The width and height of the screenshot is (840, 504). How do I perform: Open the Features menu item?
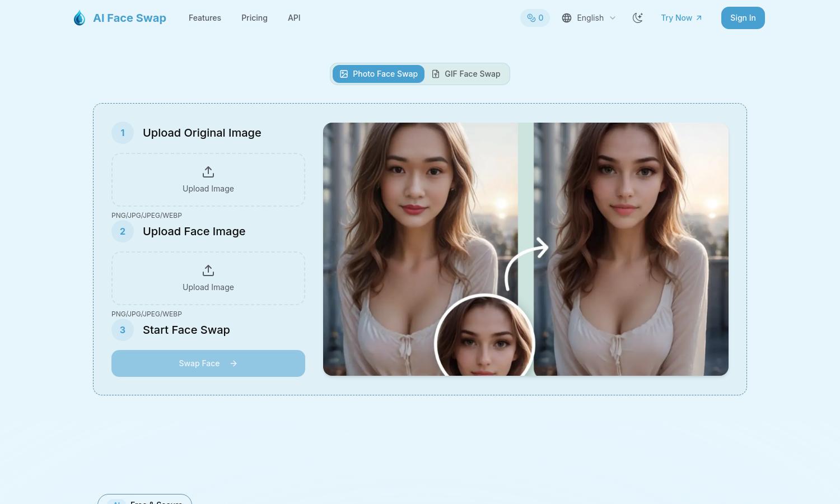[x=205, y=18]
